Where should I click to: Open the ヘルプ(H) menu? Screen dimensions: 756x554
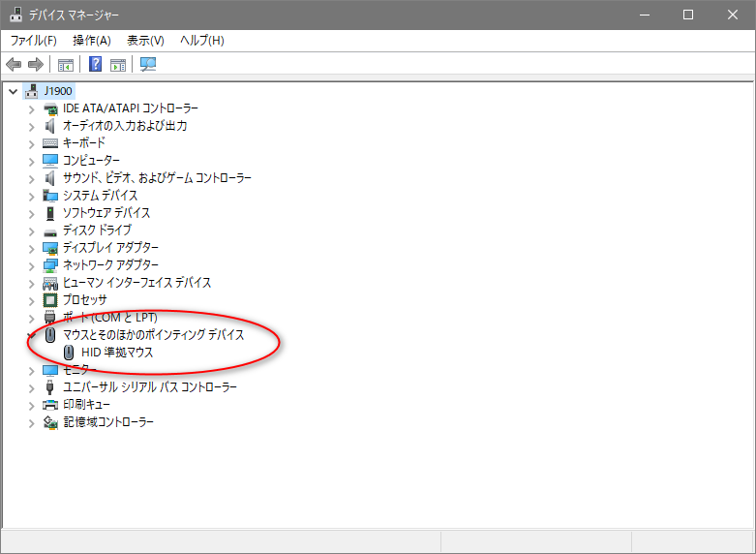[x=202, y=40]
